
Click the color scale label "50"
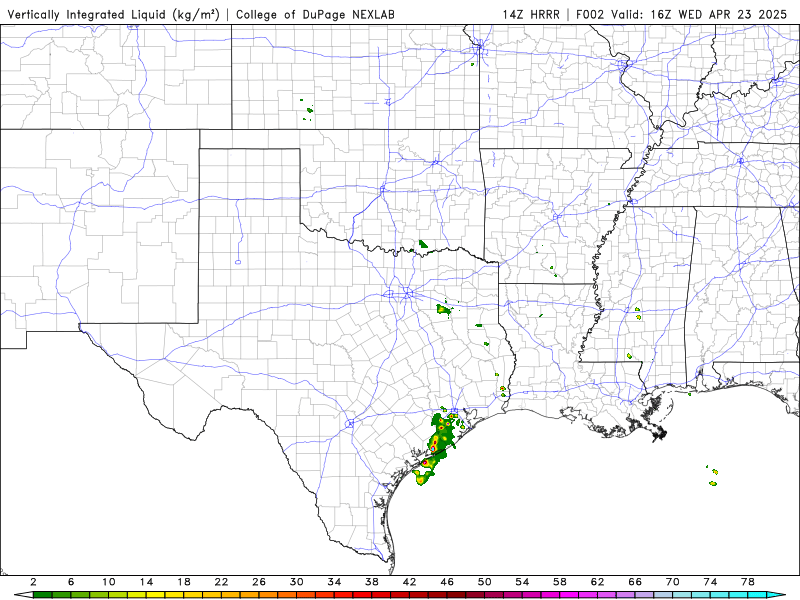click(x=485, y=582)
